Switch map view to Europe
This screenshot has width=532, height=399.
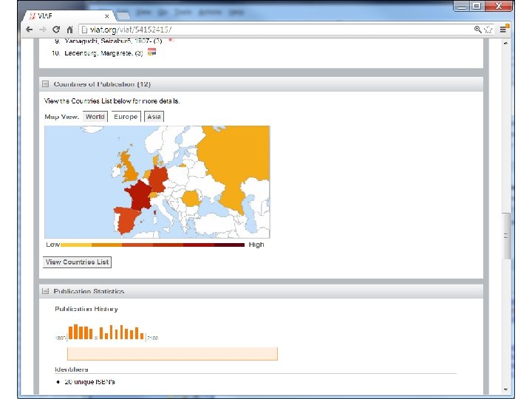[x=126, y=117]
